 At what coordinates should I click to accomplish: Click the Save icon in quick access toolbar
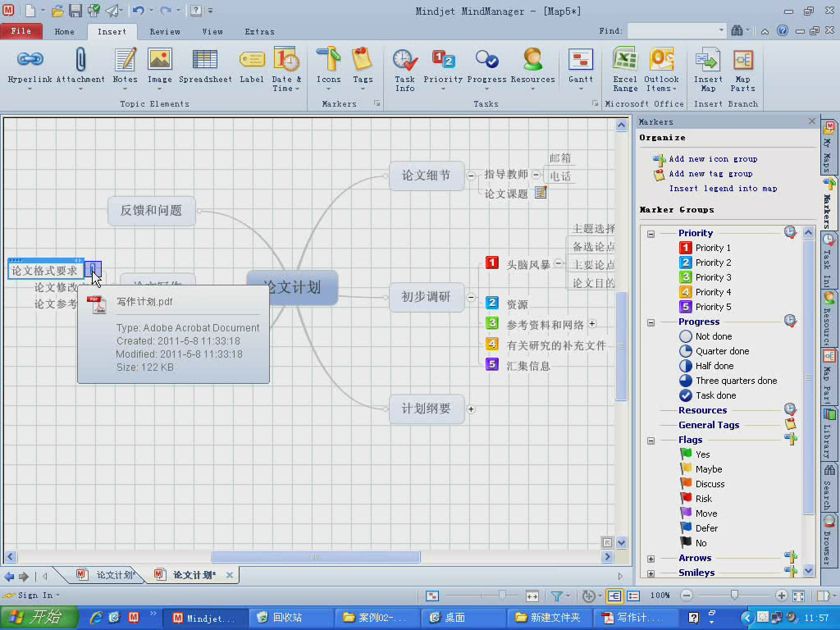point(75,10)
